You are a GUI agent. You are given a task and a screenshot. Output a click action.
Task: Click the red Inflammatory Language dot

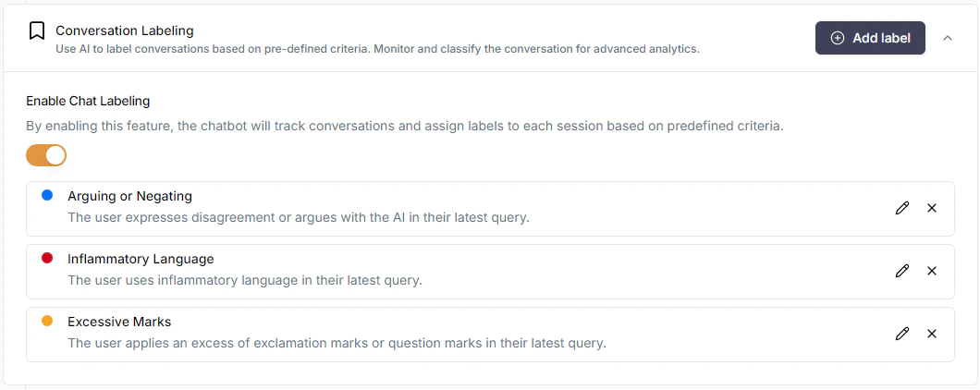47,258
